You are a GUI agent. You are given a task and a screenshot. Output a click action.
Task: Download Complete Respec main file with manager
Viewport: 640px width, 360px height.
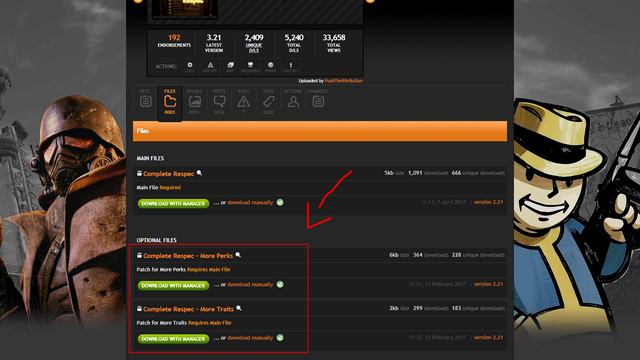(173, 203)
